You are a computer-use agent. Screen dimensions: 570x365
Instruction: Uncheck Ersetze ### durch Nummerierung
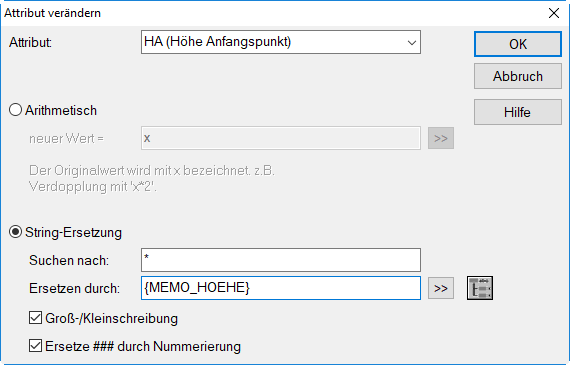pyautogui.click(x=35, y=345)
